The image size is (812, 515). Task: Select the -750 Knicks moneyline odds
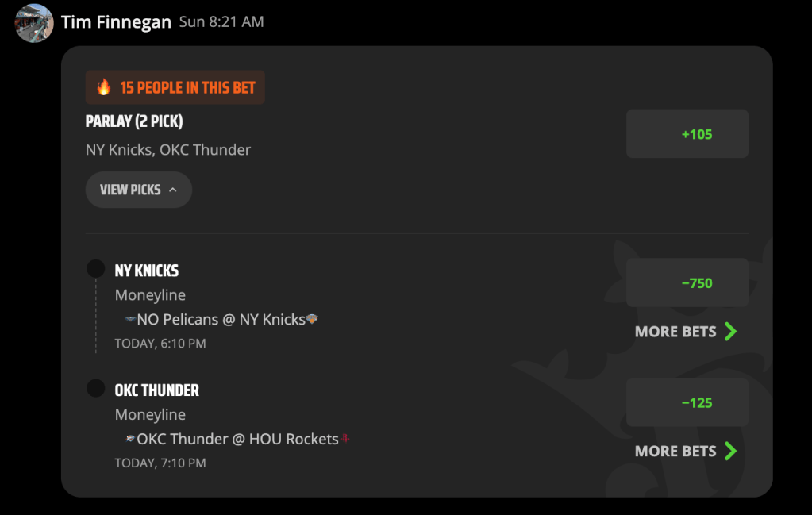pos(687,282)
